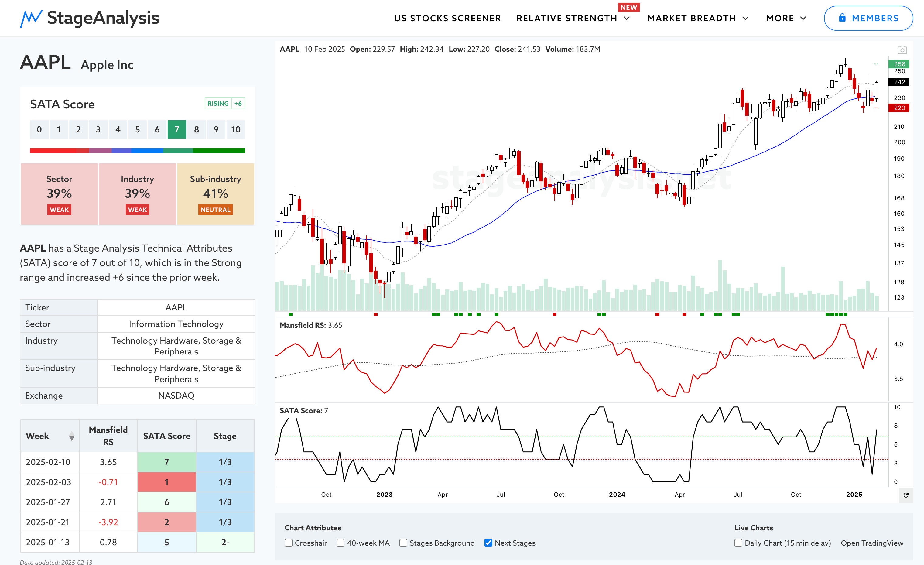This screenshot has width=924, height=565.
Task: Click the NASDAQ exchange value
Action: coord(176,395)
